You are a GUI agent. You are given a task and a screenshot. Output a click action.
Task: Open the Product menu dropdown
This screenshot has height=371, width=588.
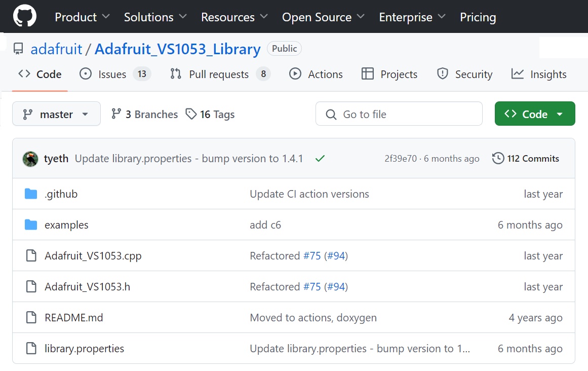coord(82,17)
